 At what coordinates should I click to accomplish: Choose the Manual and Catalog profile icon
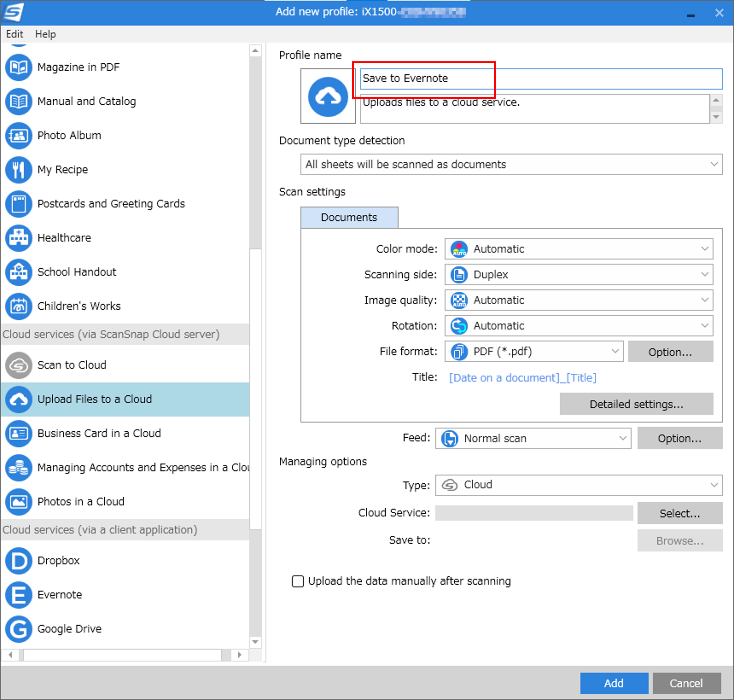coord(18,102)
